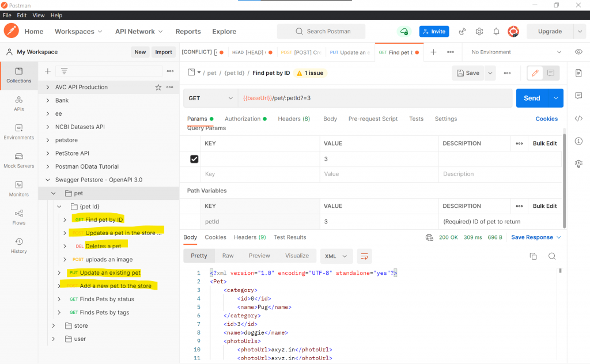This screenshot has height=364, width=590.
Task: Expand the Bank collection
Action: tap(48, 100)
